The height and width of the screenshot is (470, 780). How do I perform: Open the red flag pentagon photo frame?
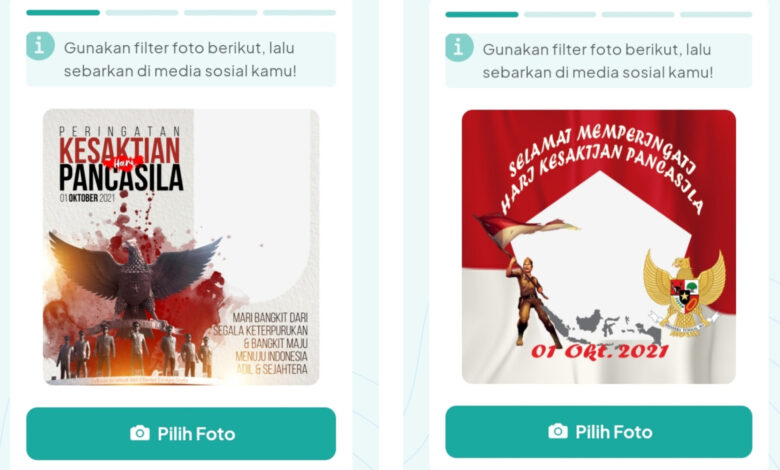(599, 247)
